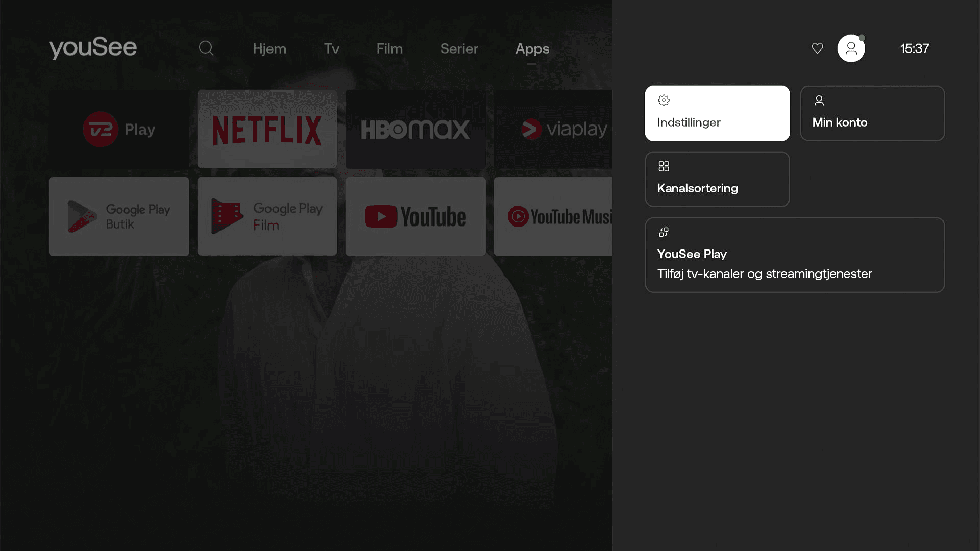
Task: Launch the Netflix app tile
Action: click(x=267, y=129)
